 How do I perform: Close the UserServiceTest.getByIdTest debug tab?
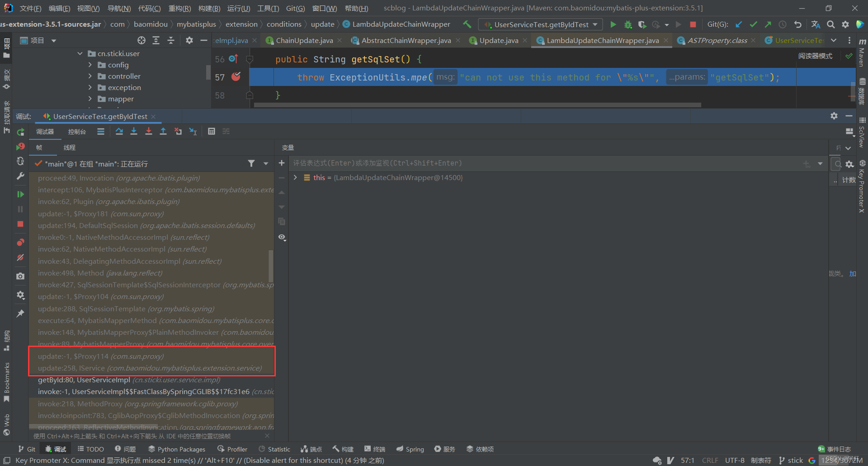(153, 117)
